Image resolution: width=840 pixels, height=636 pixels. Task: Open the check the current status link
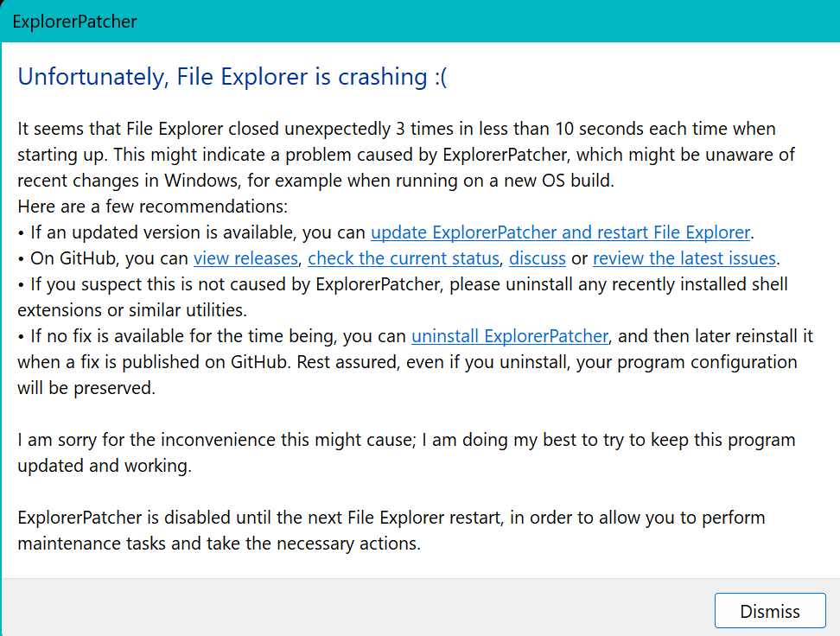coord(404,258)
